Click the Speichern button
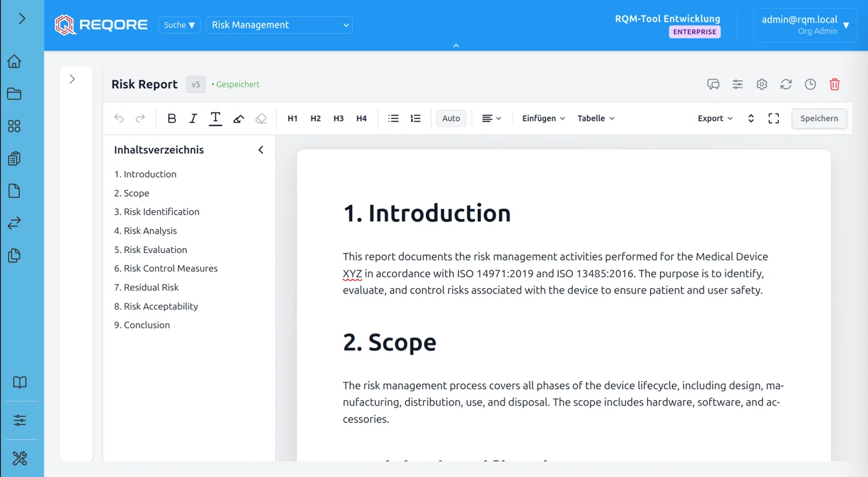 tap(819, 118)
